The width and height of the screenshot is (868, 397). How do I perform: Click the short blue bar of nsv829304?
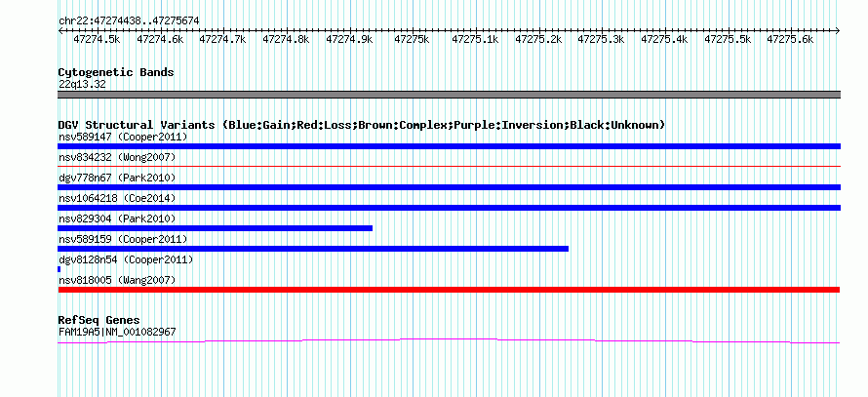215,228
